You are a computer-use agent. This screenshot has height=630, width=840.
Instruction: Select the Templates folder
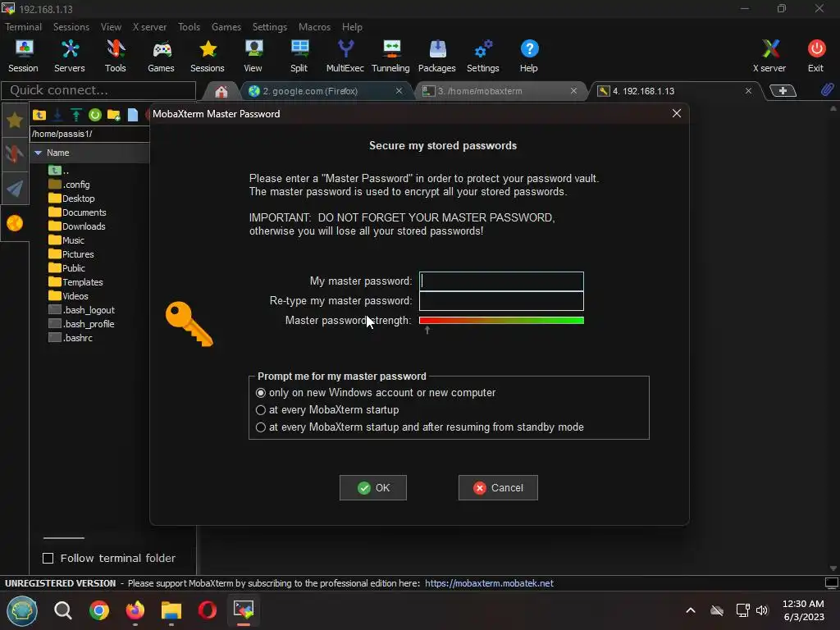[x=75, y=282]
